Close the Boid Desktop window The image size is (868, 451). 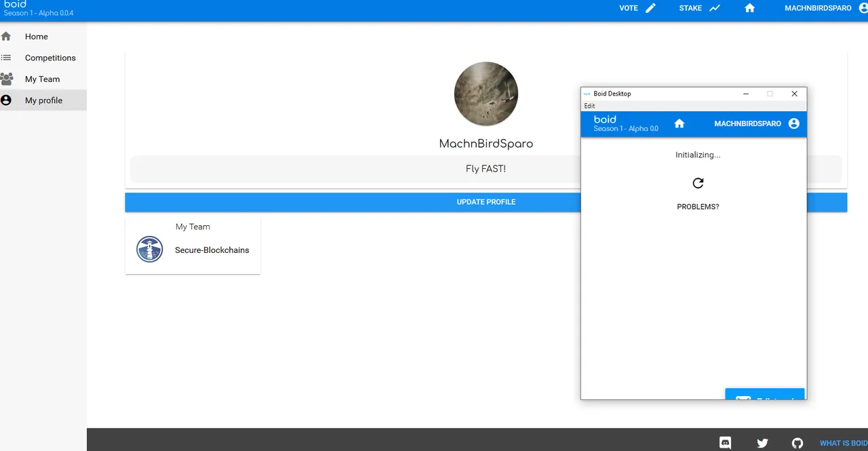click(x=794, y=94)
